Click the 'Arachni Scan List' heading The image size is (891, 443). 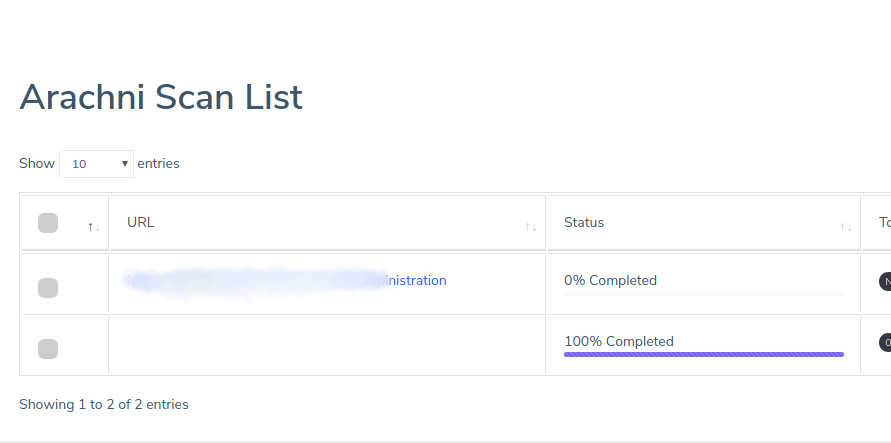pyautogui.click(x=161, y=97)
